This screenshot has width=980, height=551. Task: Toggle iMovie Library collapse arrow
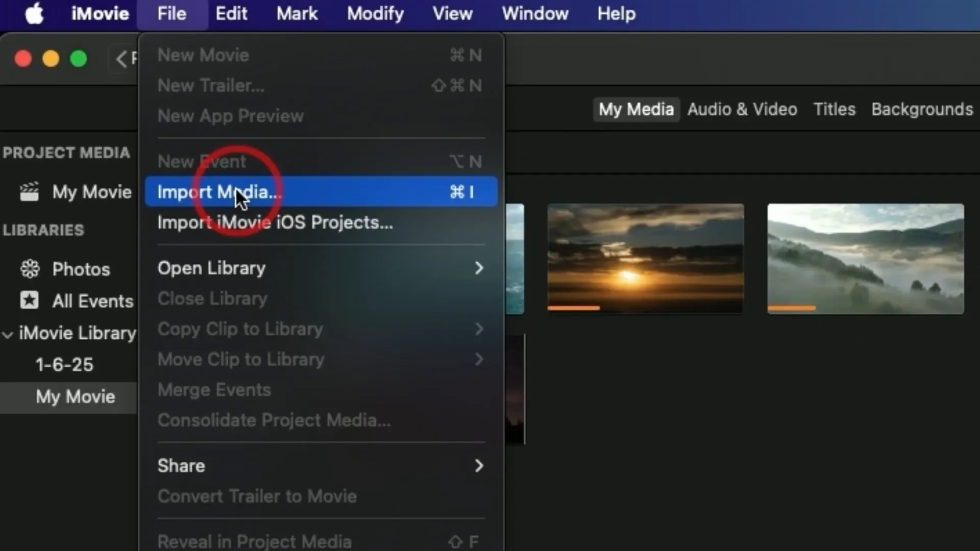click(x=8, y=332)
